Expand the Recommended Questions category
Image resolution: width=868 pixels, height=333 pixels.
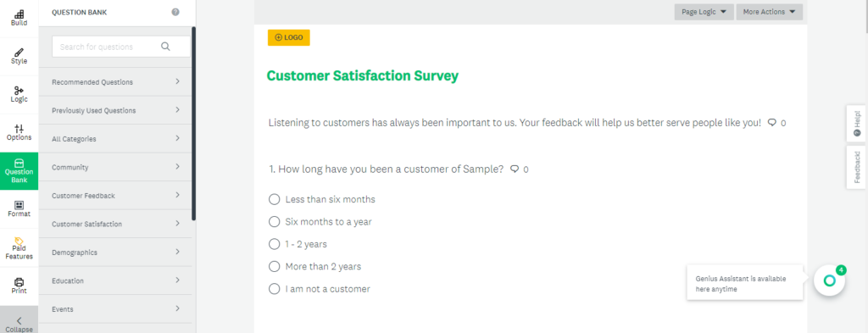[x=115, y=82]
